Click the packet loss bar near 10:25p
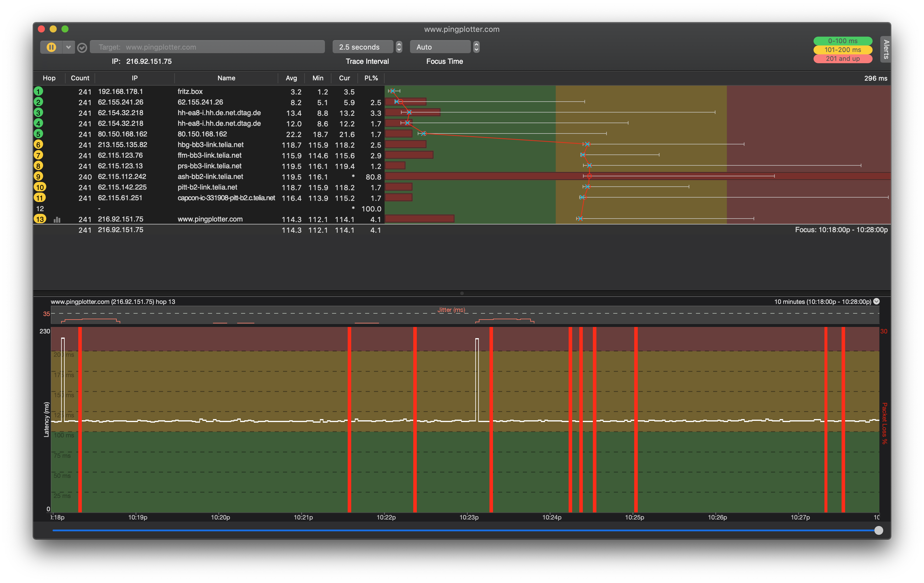The image size is (924, 583). click(636, 420)
